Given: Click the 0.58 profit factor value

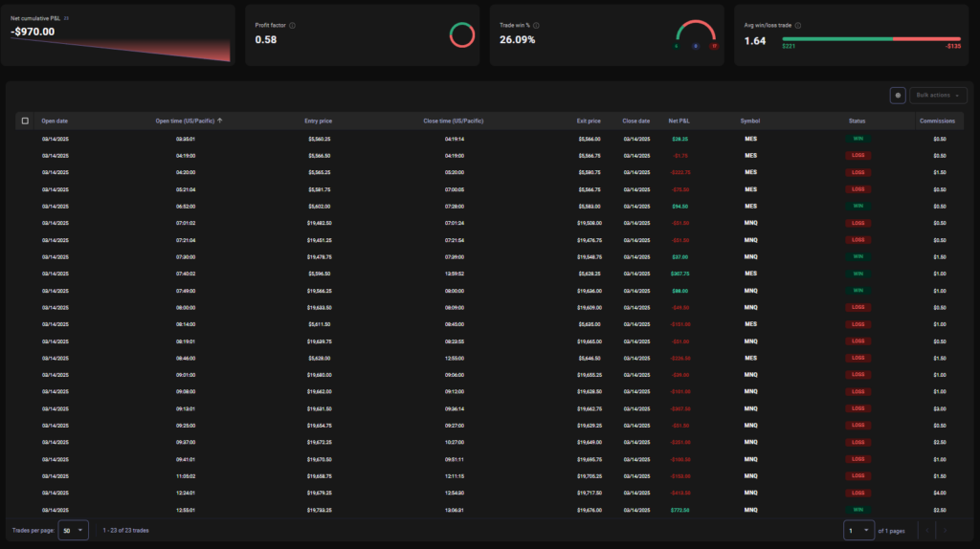Looking at the screenshot, I should [266, 40].
